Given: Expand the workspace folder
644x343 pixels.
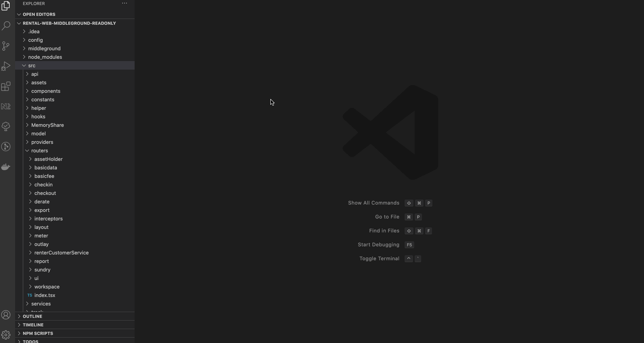Looking at the screenshot, I should 75,287.
